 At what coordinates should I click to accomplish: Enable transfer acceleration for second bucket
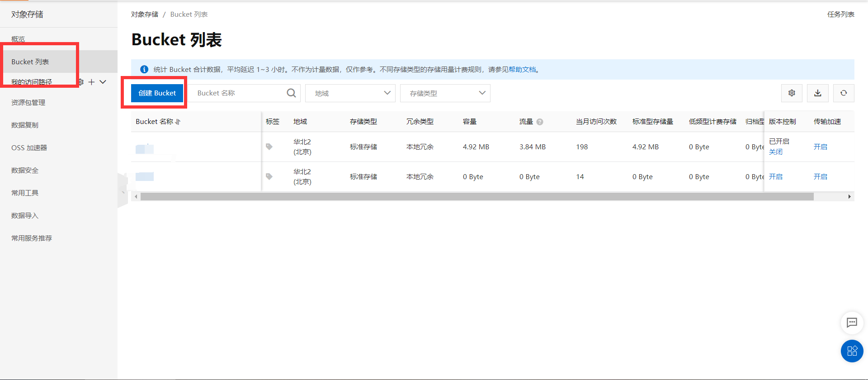click(x=821, y=176)
